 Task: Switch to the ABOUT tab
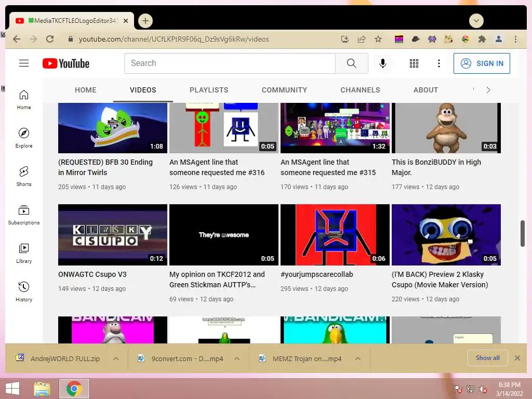(x=425, y=90)
